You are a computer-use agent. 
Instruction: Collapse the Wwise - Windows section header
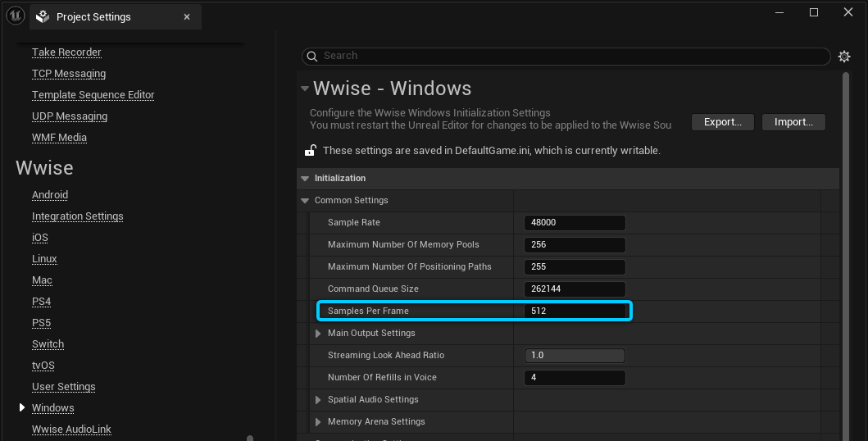[305, 89]
